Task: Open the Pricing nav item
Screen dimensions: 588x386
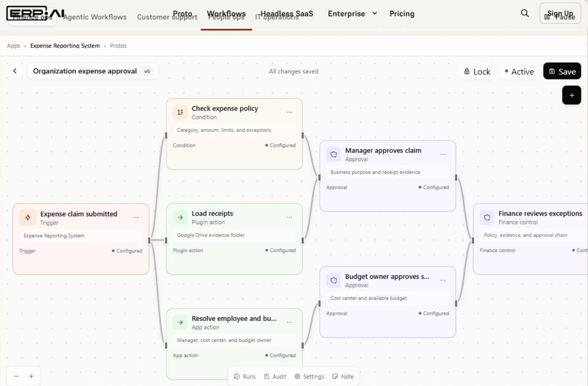Action: click(402, 14)
